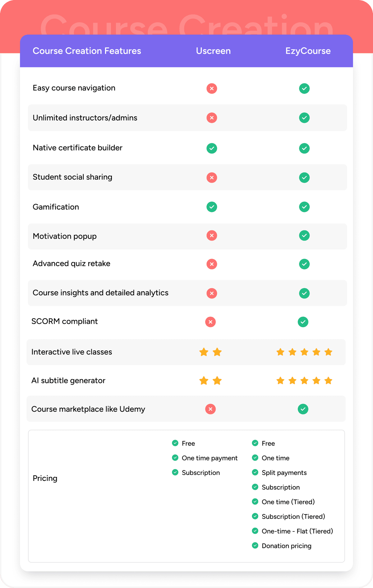Click the EzyCourse column header
The image size is (373, 588).
pos(308,51)
